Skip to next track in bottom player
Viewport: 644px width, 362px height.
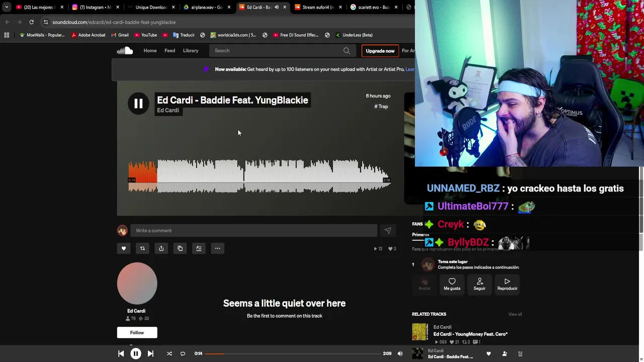(x=150, y=353)
